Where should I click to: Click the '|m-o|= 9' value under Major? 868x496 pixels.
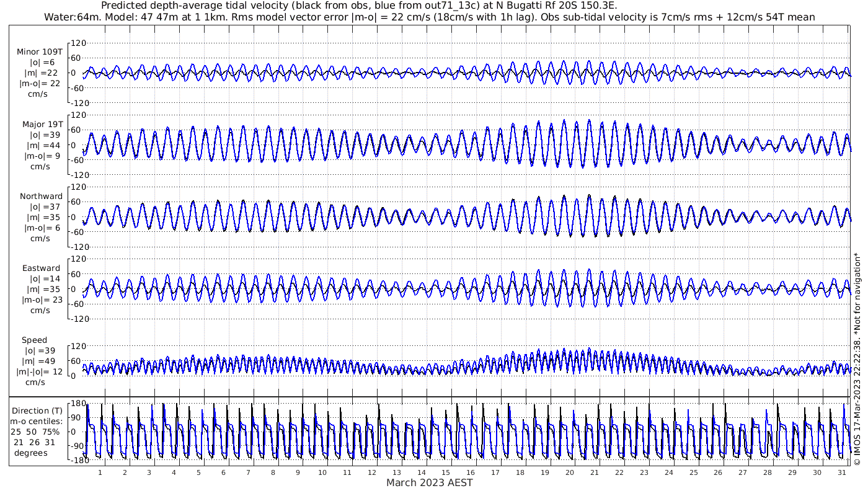tap(40, 156)
